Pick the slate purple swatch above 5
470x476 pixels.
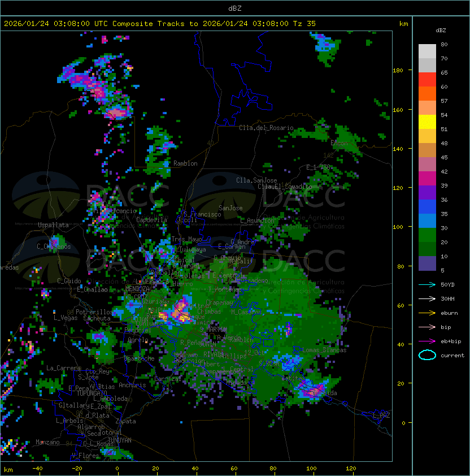[427, 263]
